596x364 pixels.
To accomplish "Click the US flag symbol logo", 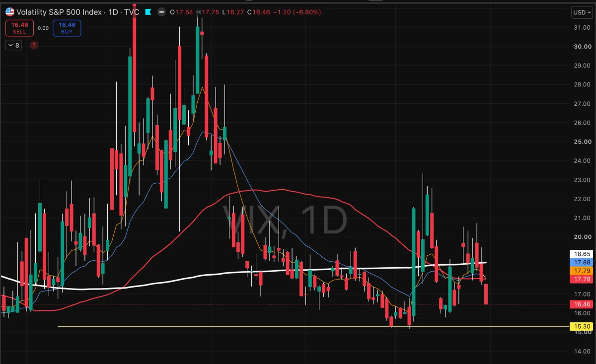I will click(10, 12).
